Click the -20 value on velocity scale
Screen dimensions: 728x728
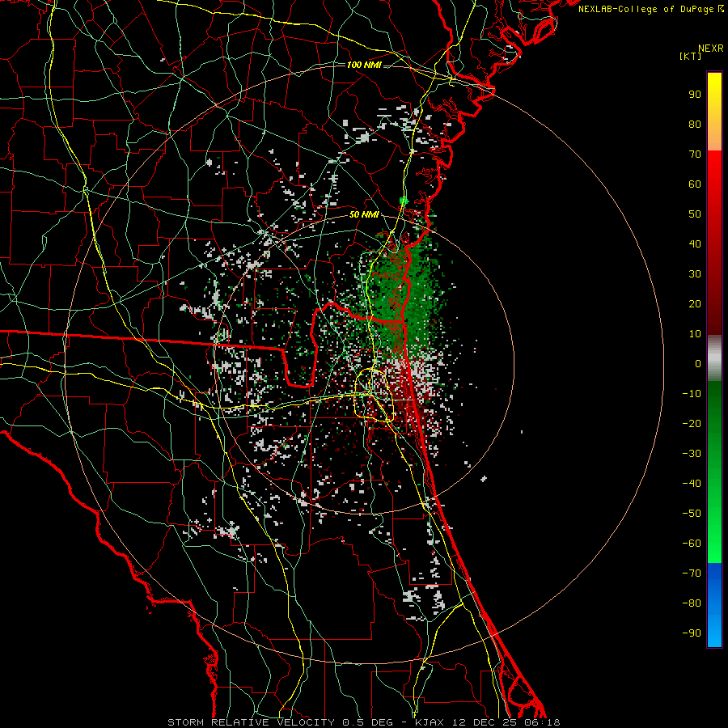click(692, 424)
